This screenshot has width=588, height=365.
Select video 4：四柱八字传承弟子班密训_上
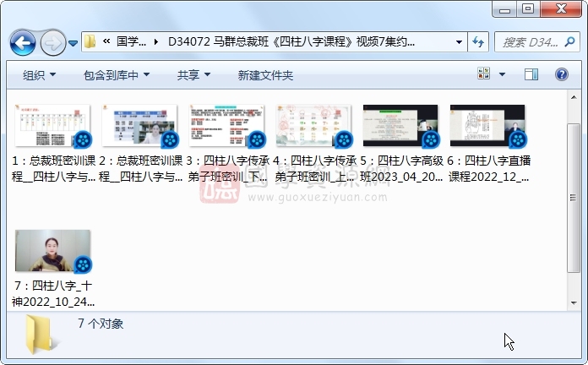(313, 126)
